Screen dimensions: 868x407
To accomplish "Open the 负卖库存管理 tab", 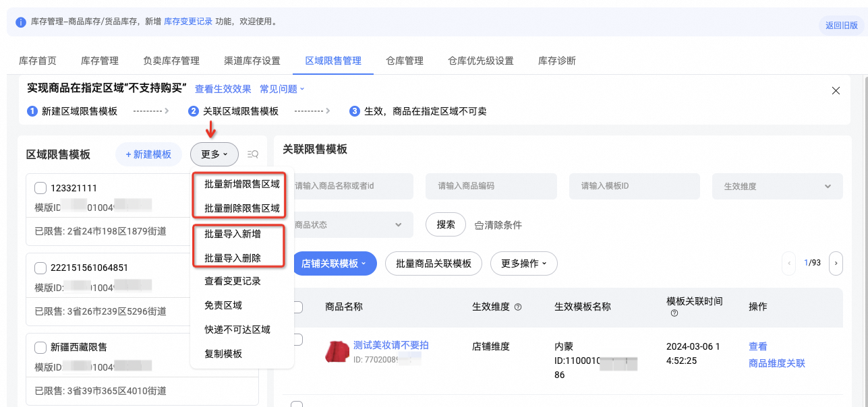I will click(x=171, y=61).
